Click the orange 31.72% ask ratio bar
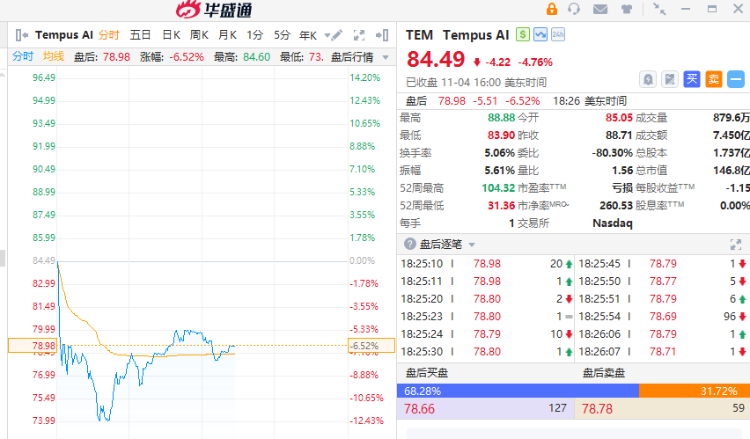This screenshot has height=439, width=750. (694, 391)
